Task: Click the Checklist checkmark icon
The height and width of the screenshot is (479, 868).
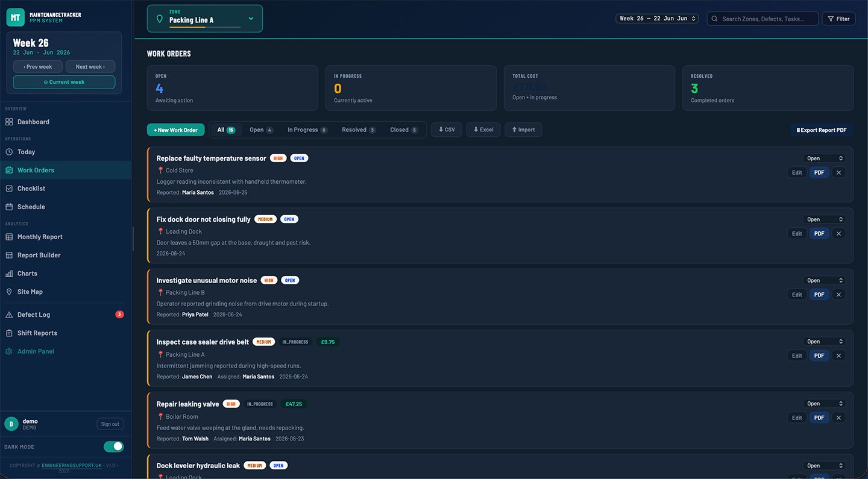Action: [x=9, y=189]
